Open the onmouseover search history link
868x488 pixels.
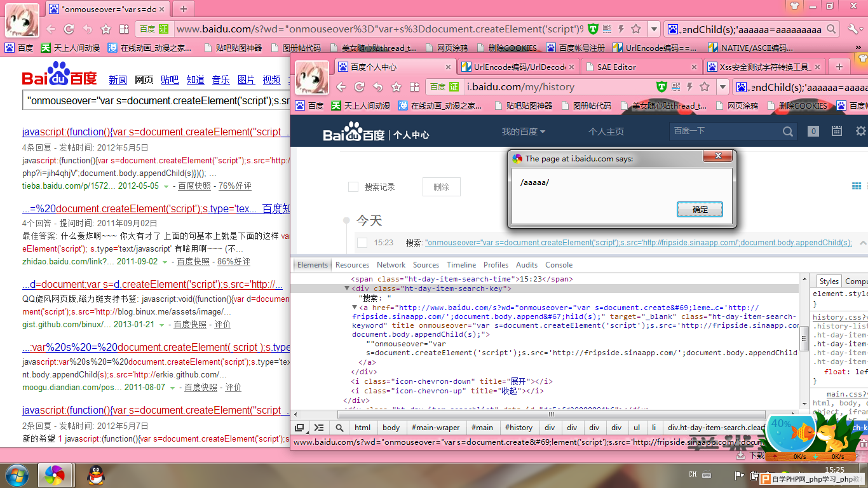639,243
